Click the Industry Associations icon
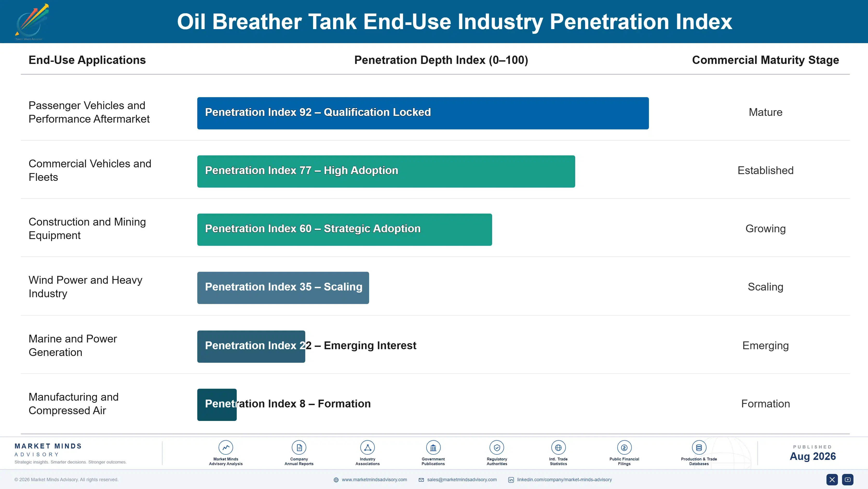The height and width of the screenshot is (489, 868). [367, 447]
